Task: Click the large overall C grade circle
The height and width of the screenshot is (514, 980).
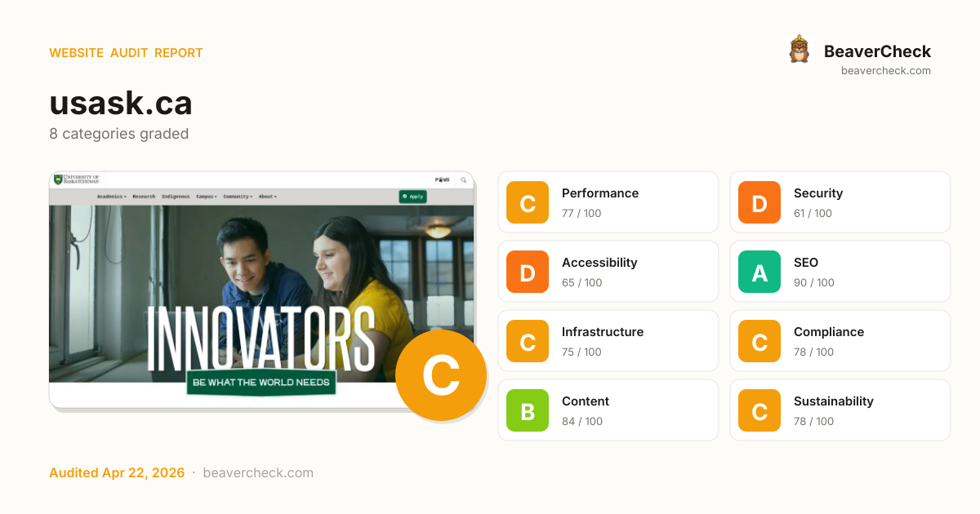Action: (441, 375)
